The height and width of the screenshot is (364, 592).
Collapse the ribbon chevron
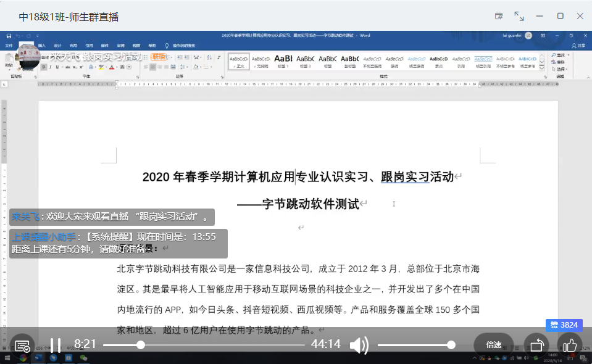coord(588,77)
